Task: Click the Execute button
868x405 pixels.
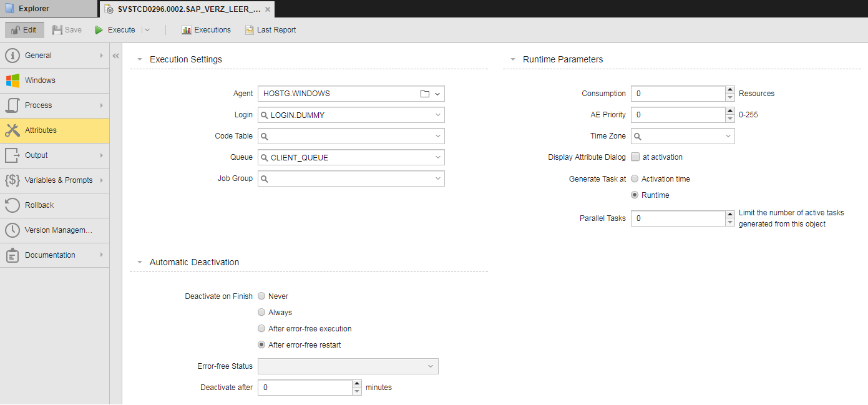Action: click(x=115, y=30)
